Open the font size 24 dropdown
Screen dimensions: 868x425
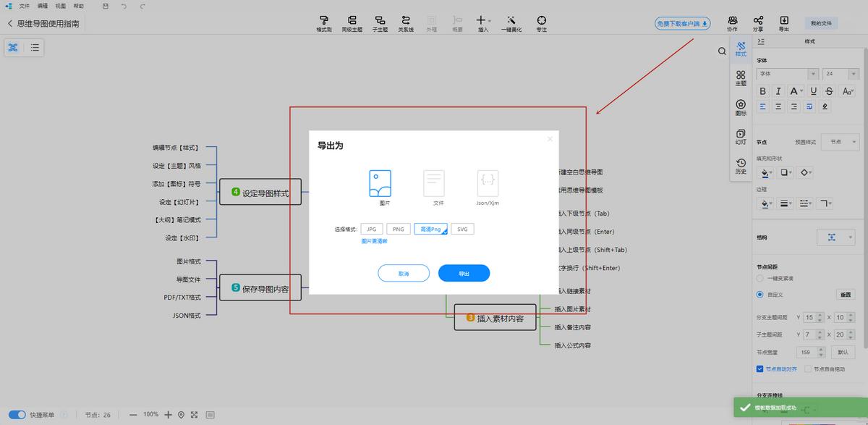(x=841, y=74)
